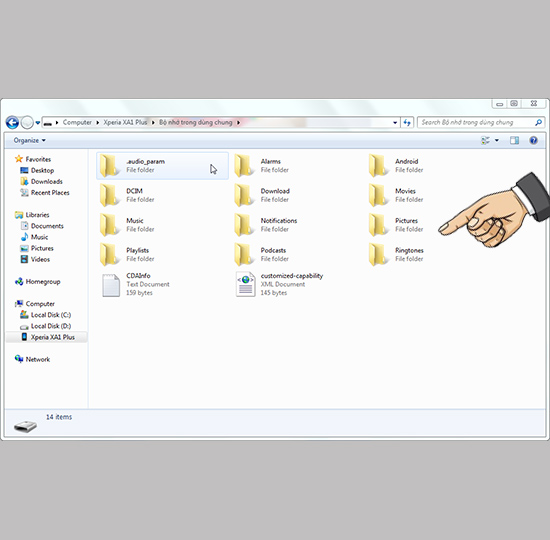Click the 14 items status text
This screenshot has height=540, width=550.
coord(59,417)
